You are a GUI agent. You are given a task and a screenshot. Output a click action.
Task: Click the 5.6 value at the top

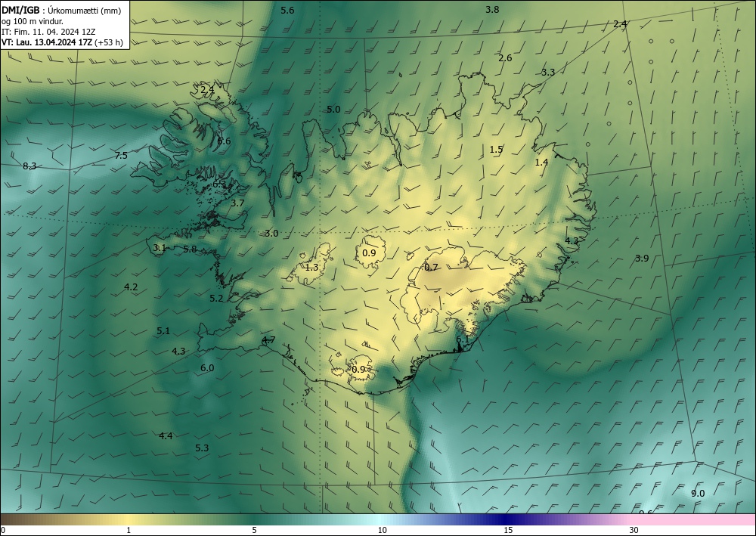pos(287,10)
